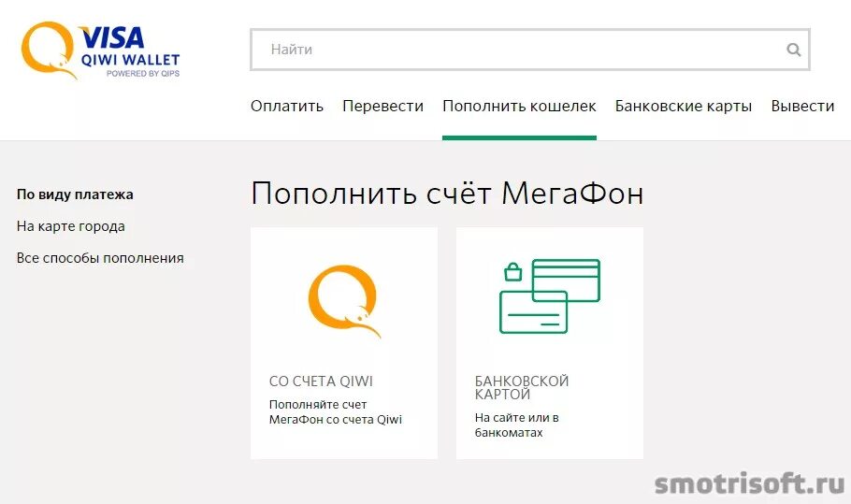The width and height of the screenshot is (851, 504).
Task: Open the Банковские карты menu item
Action: tap(684, 106)
